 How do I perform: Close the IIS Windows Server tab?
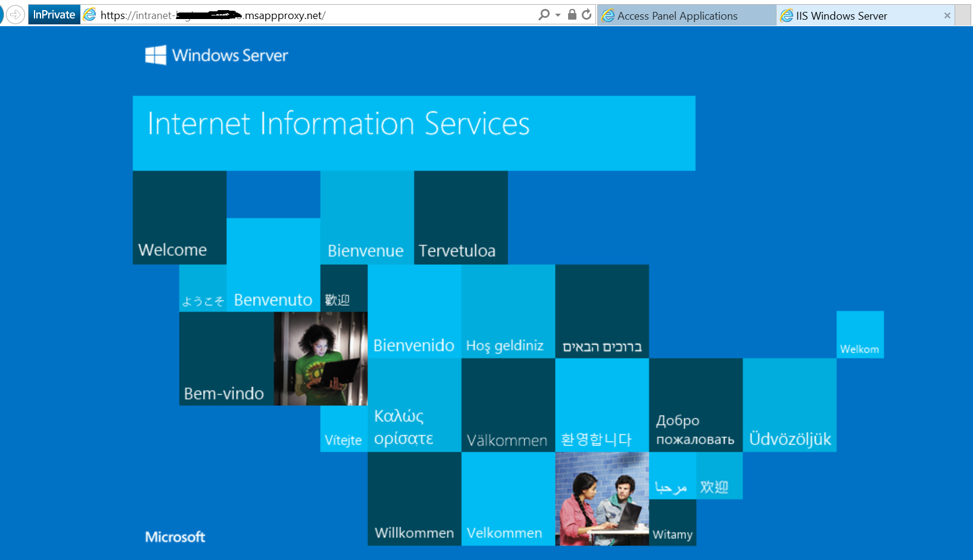pyautogui.click(x=947, y=16)
